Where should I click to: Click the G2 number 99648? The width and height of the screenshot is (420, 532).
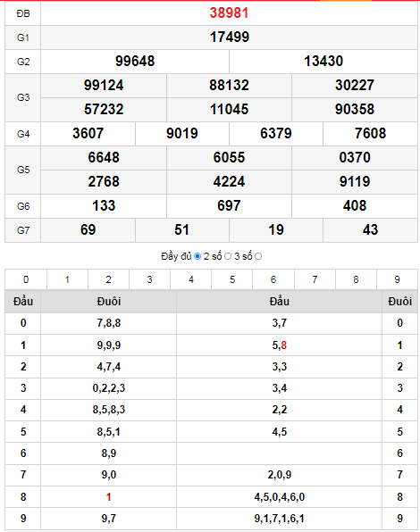coord(135,61)
